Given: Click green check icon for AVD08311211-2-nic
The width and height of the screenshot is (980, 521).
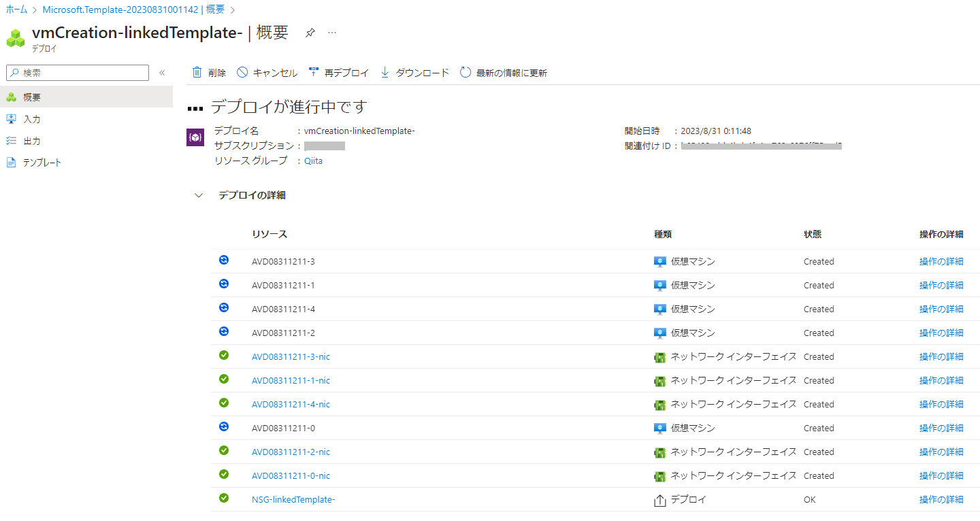Looking at the screenshot, I should tap(224, 450).
